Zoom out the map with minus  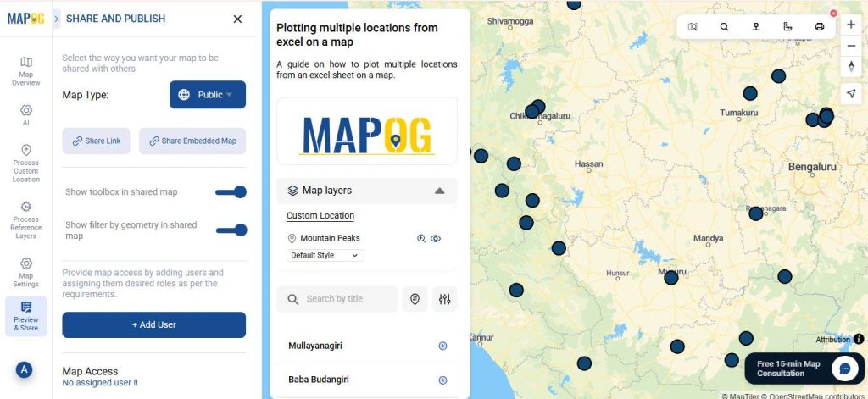coord(851,46)
